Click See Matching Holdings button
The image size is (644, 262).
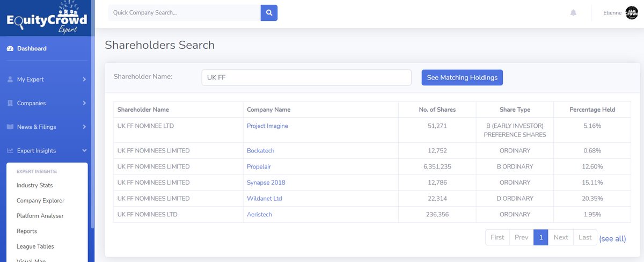point(462,77)
